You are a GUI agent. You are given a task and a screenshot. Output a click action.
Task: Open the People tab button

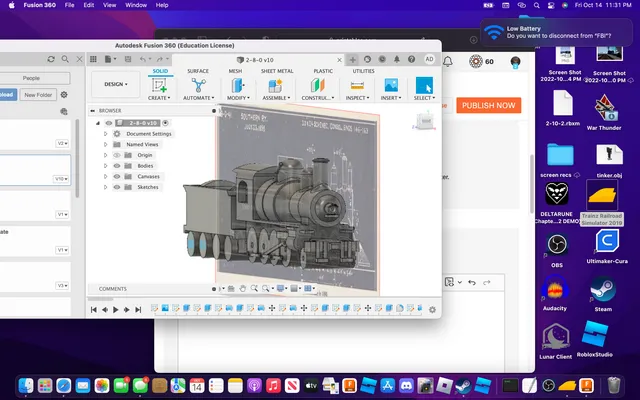(x=31, y=78)
